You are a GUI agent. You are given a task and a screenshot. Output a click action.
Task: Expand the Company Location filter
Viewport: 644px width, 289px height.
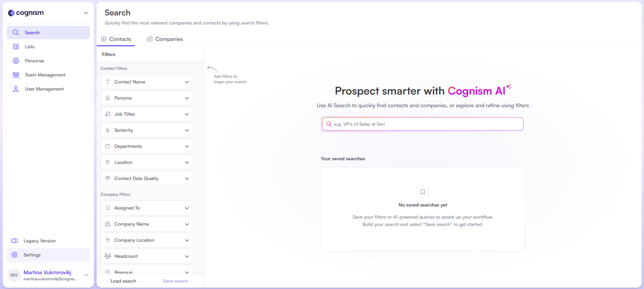[x=147, y=240]
